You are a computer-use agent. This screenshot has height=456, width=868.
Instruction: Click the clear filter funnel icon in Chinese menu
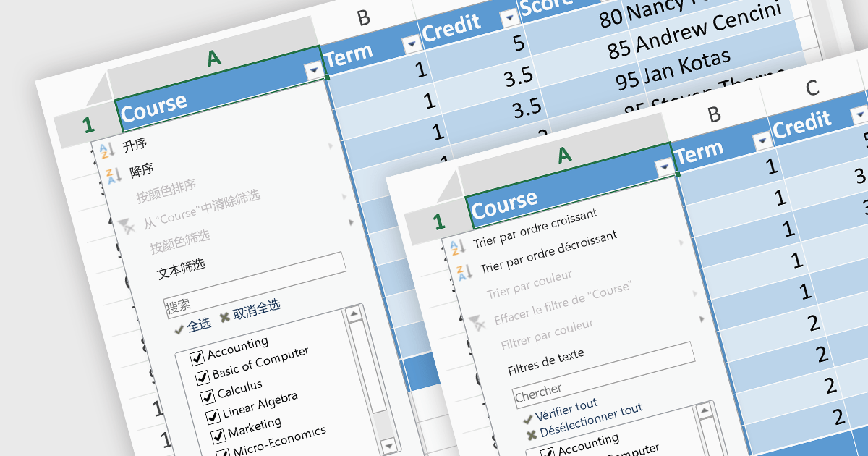[x=126, y=227]
